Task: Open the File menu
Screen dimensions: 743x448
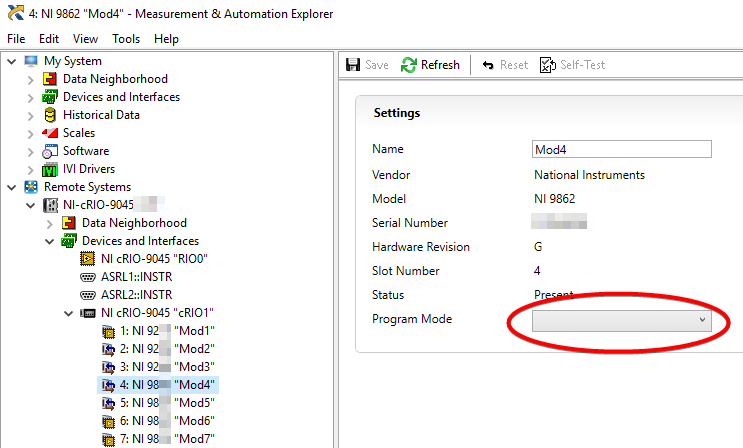Action: tap(16, 39)
